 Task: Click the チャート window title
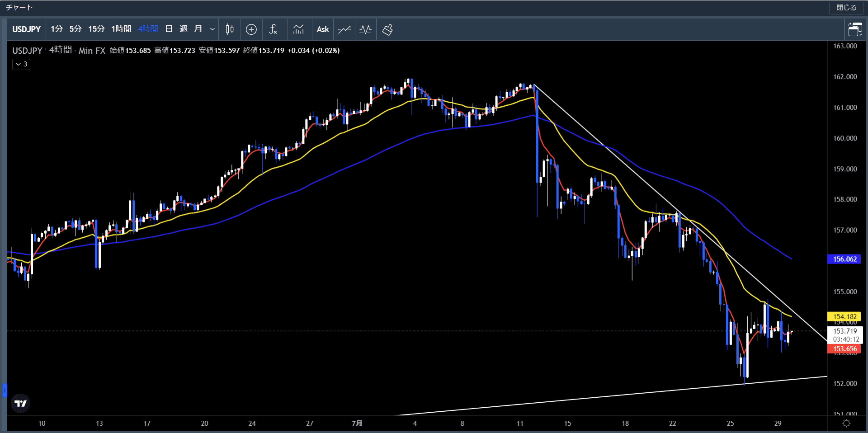click(19, 8)
